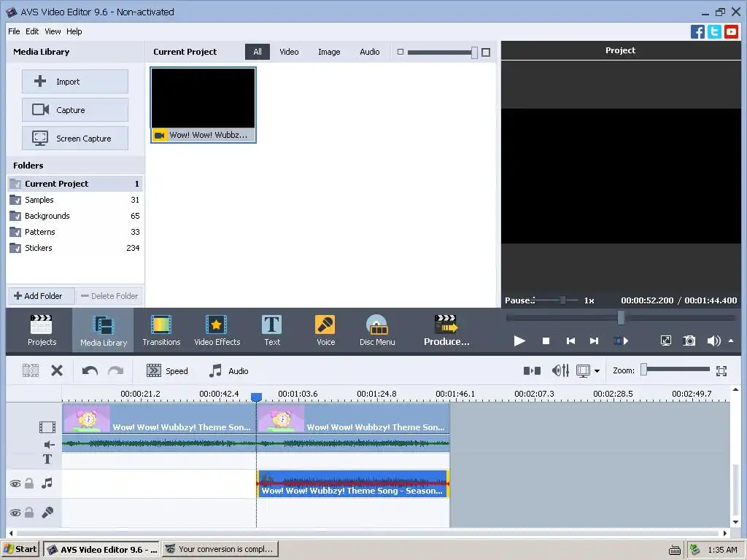Click the video track film icon
This screenshot has width=747, height=560.
point(47,427)
